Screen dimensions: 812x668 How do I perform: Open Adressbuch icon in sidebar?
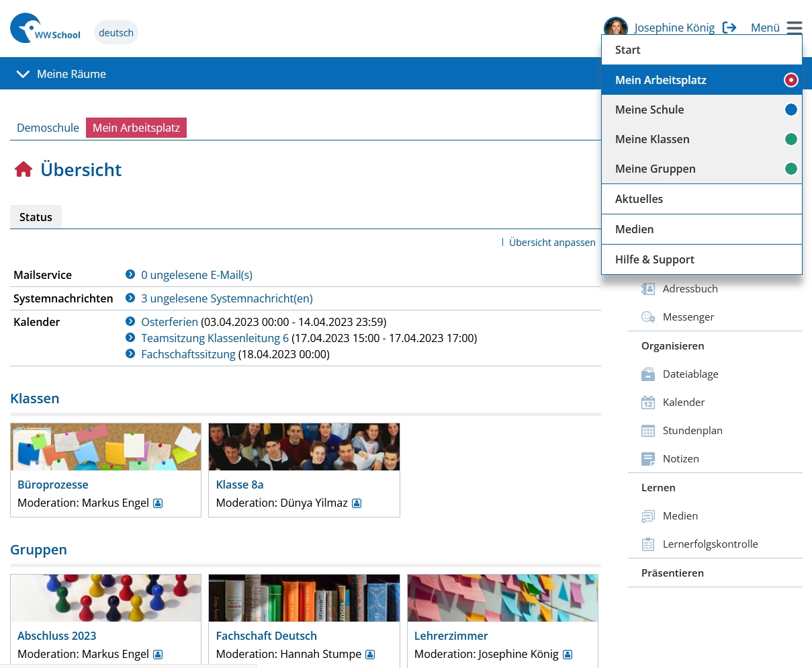pos(648,289)
